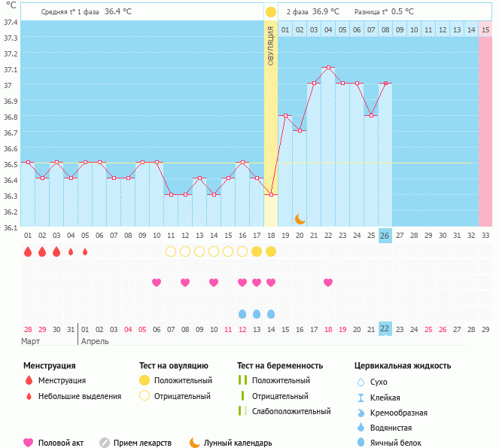The image size is (499, 448).
Task: Select highlighted cycle day 26 on the axis
Action: click(385, 236)
